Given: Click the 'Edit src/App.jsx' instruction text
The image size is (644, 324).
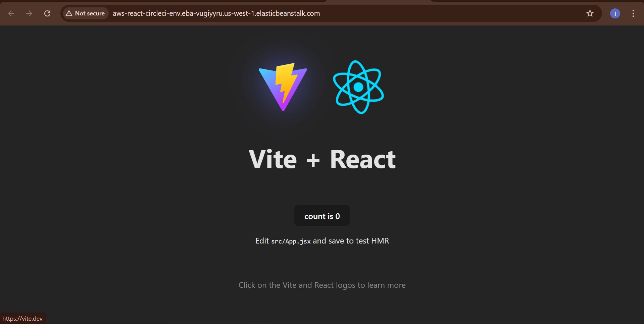Looking at the screenshot, I should pos(321,240).
